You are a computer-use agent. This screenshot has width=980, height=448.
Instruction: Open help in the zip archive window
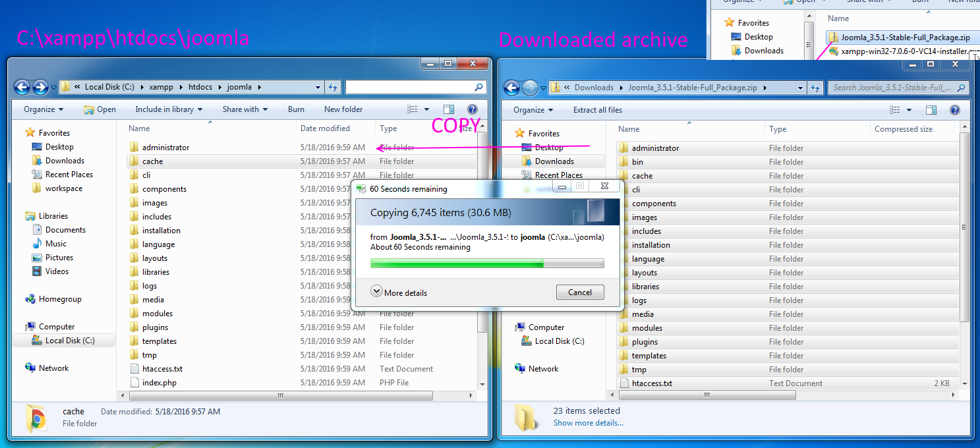point(954,110)
